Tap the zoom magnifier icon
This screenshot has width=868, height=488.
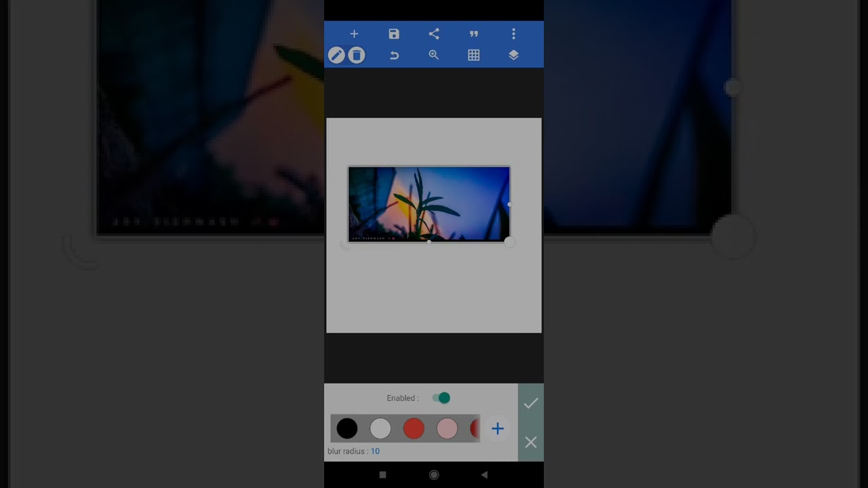point(434,56)
